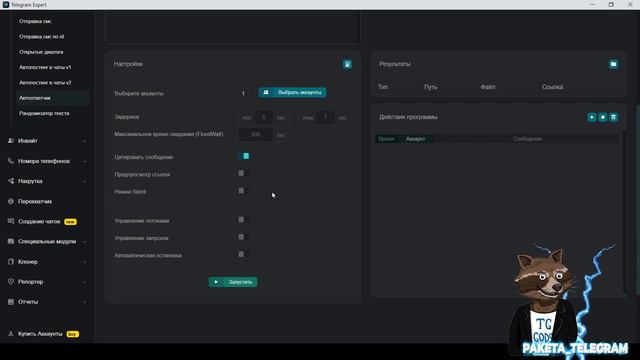Enable Управление потоками switch
Image resolution: width=640 pixels, height=360 pixels.
tap(244, 220)
